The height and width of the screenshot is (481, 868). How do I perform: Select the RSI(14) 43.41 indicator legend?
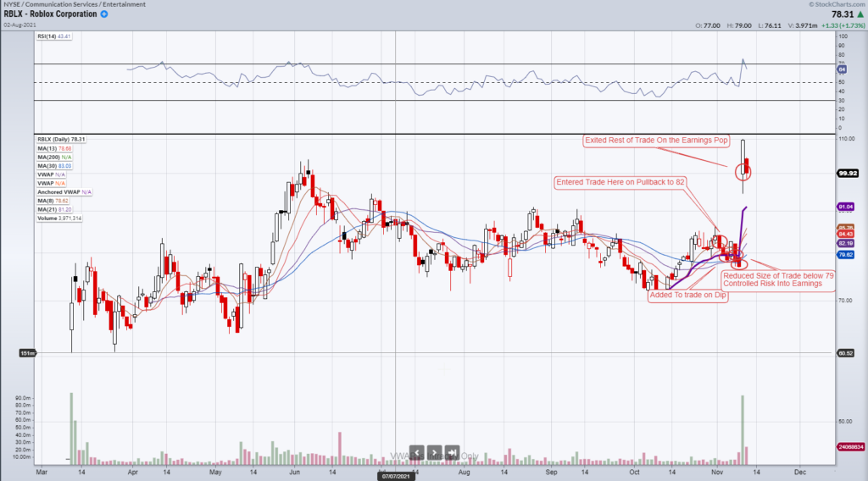(x=54, y=36)
